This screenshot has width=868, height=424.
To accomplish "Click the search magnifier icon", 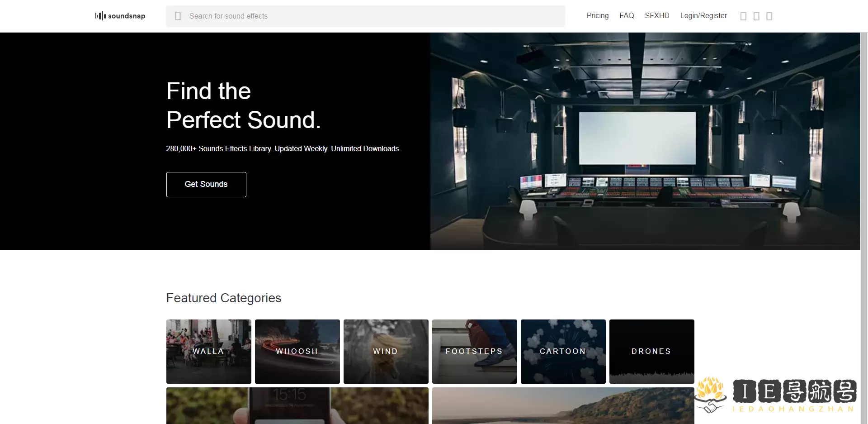I will [178, 16].
